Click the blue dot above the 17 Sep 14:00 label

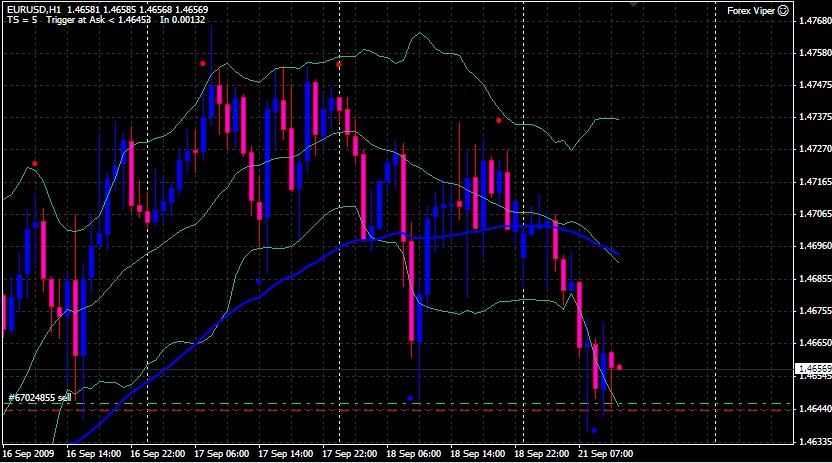pos(258,282)
